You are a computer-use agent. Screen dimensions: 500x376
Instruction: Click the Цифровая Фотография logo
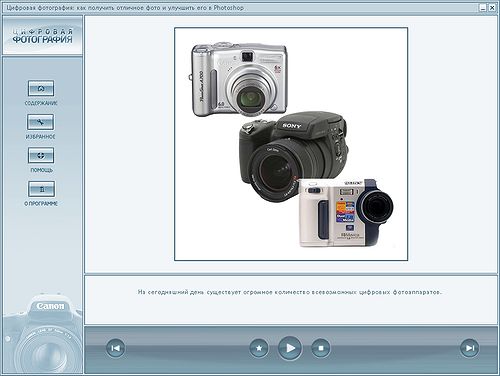(x=43, y=36)
